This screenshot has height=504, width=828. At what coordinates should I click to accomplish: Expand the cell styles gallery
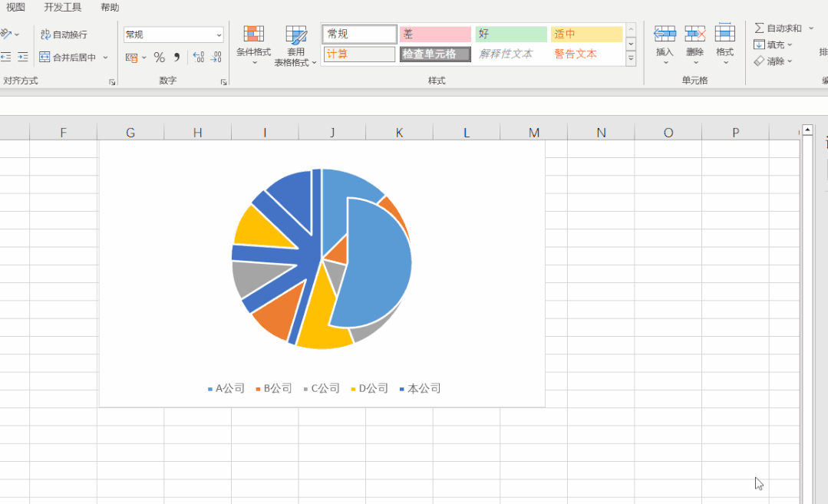pos(631,58)
